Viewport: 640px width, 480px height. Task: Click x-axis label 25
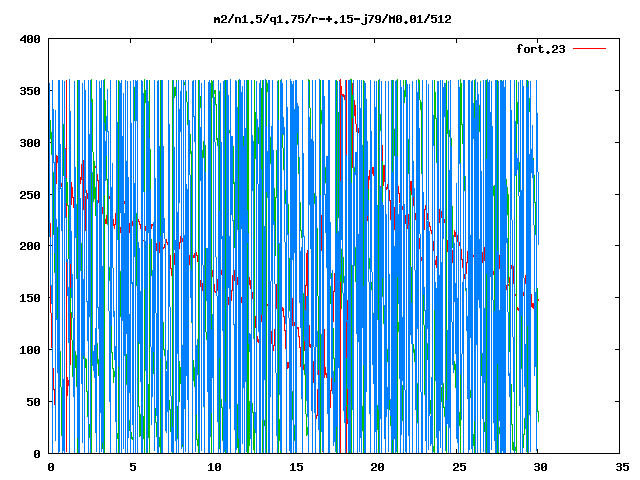pyautogui.click(x=459, y=467)
